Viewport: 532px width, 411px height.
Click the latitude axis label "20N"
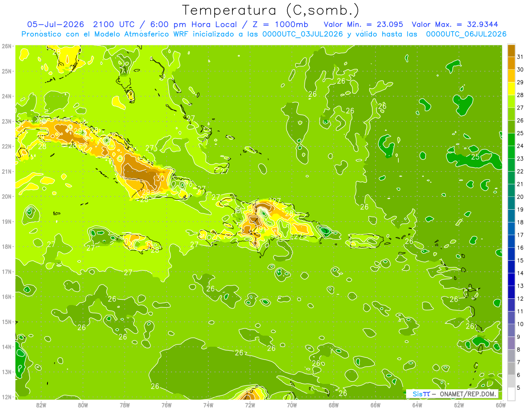point(7,196)
